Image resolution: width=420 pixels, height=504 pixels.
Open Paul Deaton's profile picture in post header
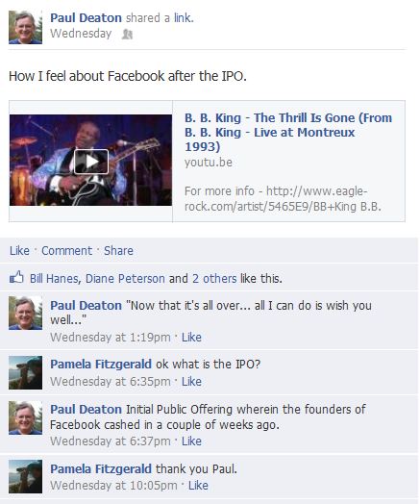pyautogui.click(x=25, y=27)
